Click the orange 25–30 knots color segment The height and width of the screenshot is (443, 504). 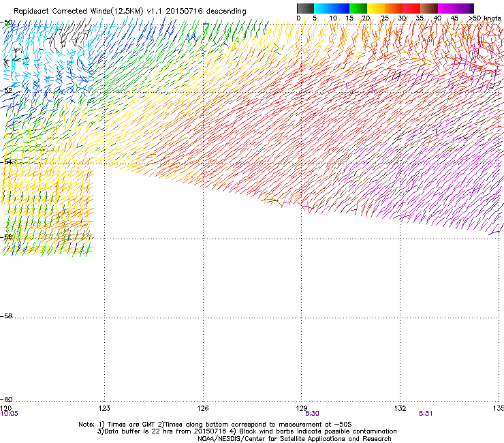coord(394,8)
